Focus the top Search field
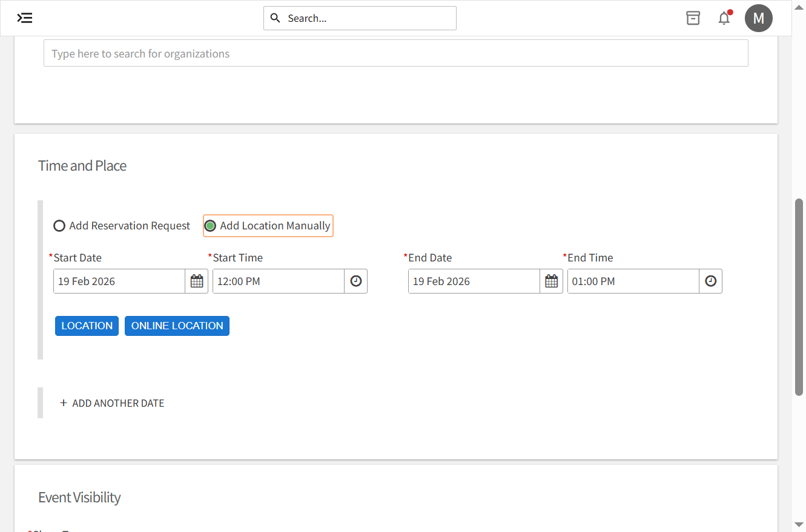Screen dimensions: 806x532 tap(360, 18)
